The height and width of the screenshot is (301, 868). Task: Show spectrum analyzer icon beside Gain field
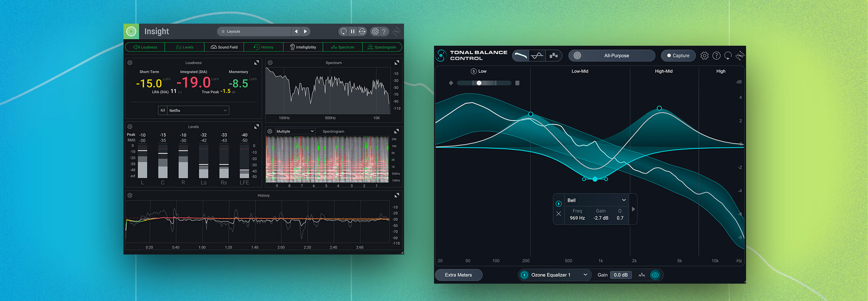642,275
